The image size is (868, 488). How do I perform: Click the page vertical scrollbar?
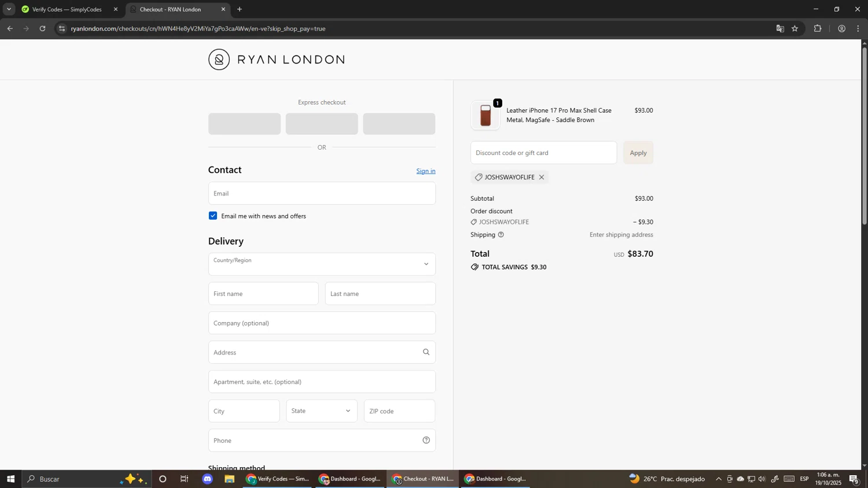tap(865, 136)
